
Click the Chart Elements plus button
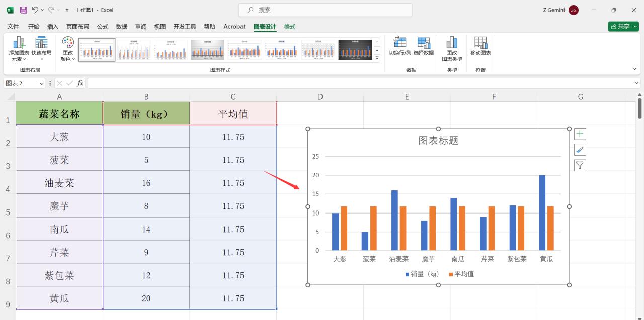[x=580, y=134]
